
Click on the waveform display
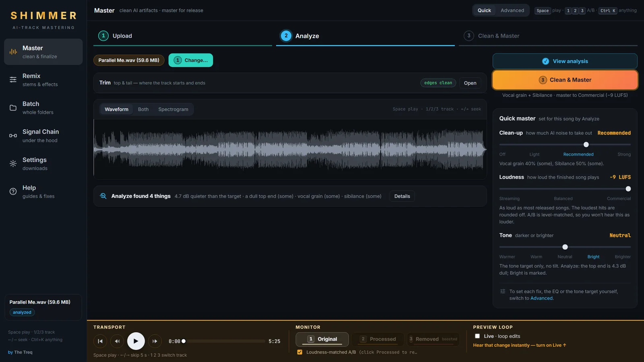(x=290, y=149)
